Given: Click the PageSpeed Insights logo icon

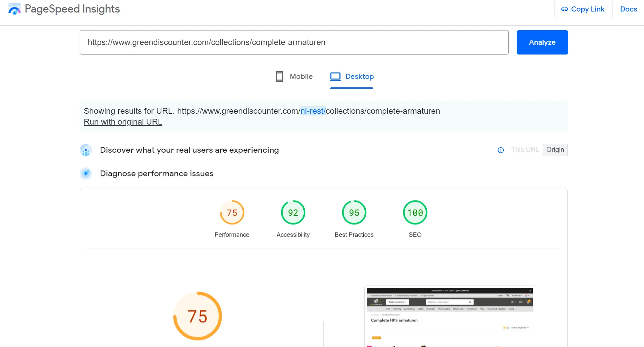Looking at the screenshot, I should tap(14, 9).
